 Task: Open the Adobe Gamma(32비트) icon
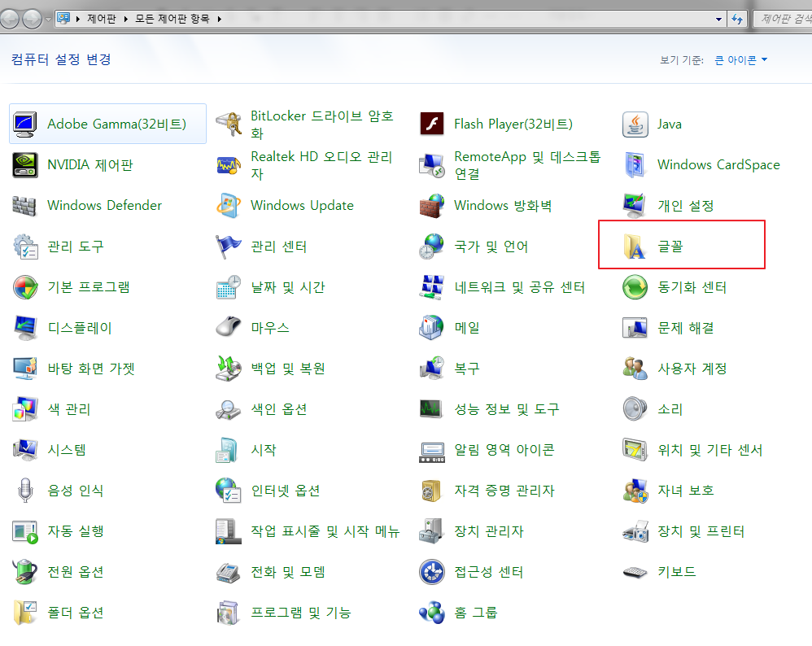(25, 124)
